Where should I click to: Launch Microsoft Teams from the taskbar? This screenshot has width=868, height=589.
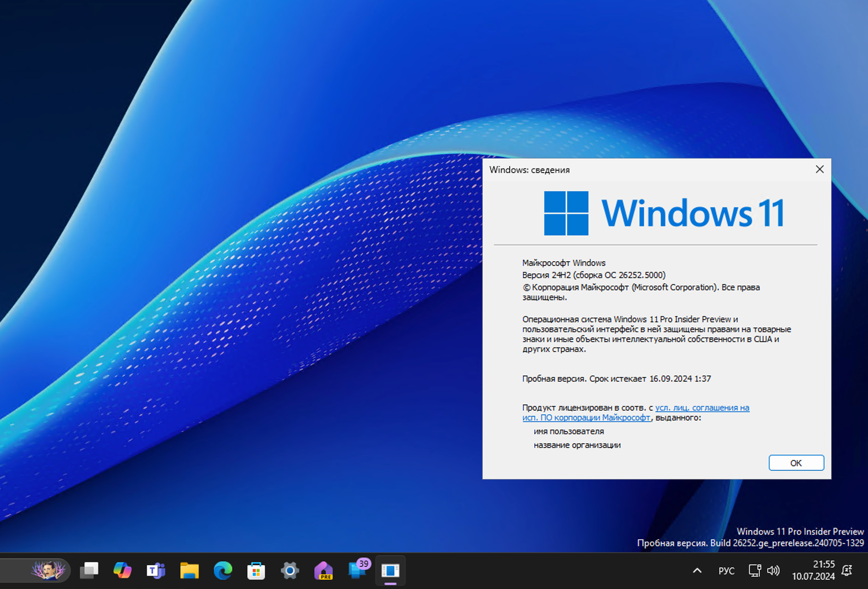pyautogui.click(x=155, y=571)
